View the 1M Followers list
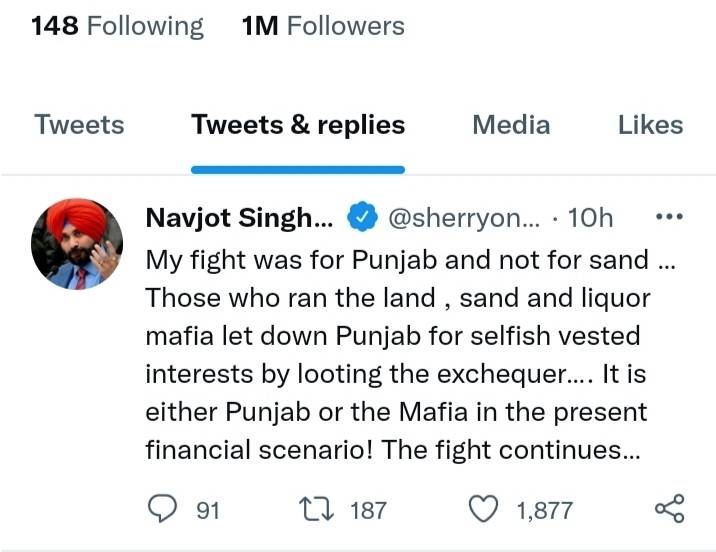The image size is (716, 552). [x=323, y=26]
